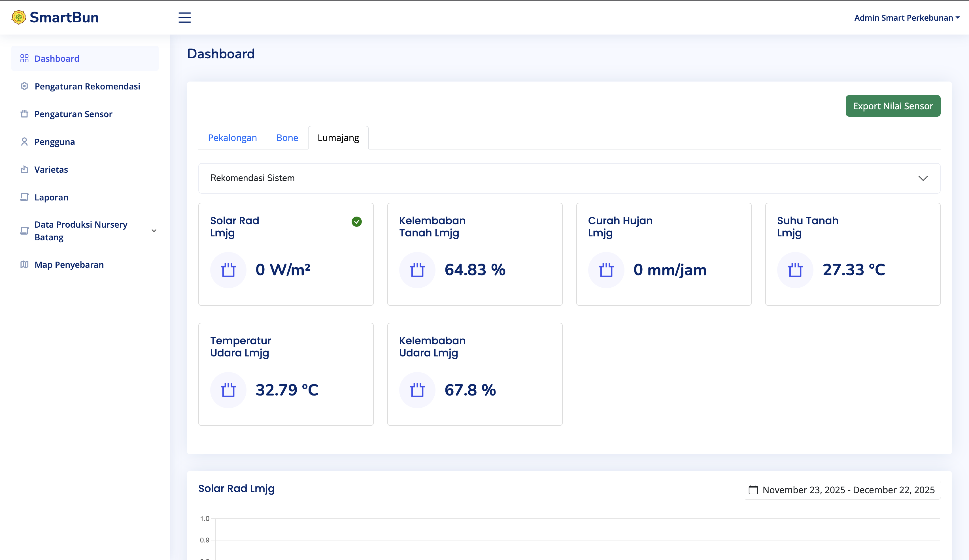Image resolution: width=969 pixels, height=560 pixels.
Task: Click the Pengaturan Sensor chip icon
Action: coord(24,114)
